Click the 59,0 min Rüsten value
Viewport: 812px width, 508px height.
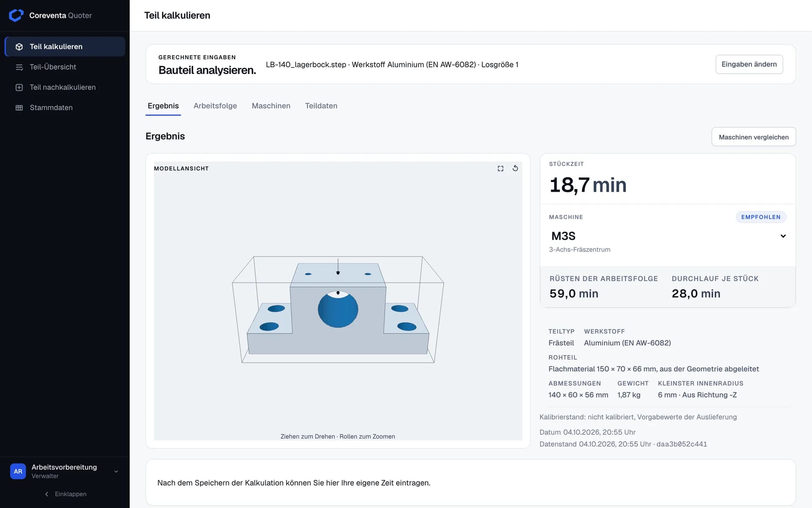tap(574, 293)
